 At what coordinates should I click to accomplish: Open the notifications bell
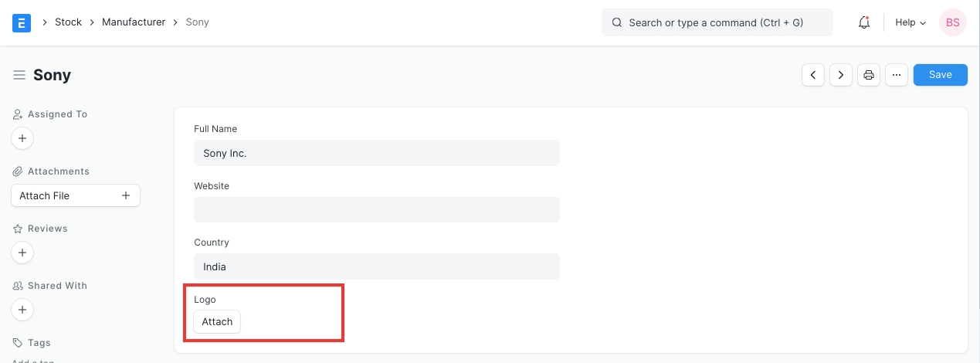(x=864, y=22)
